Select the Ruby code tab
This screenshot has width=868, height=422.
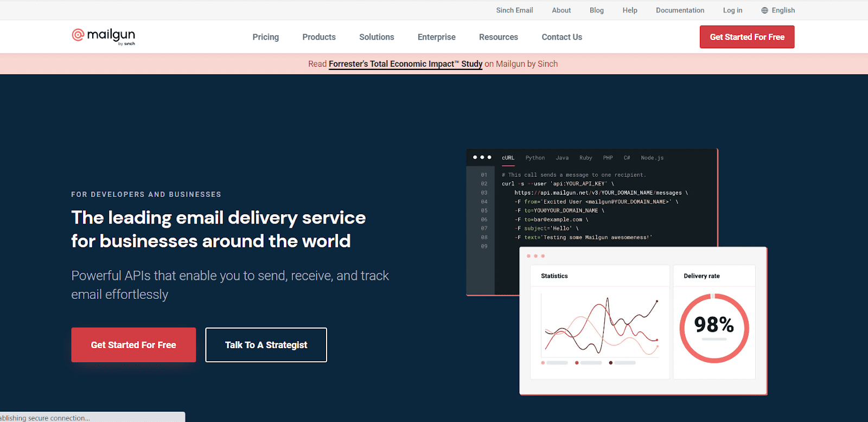[x=585, y=158]
